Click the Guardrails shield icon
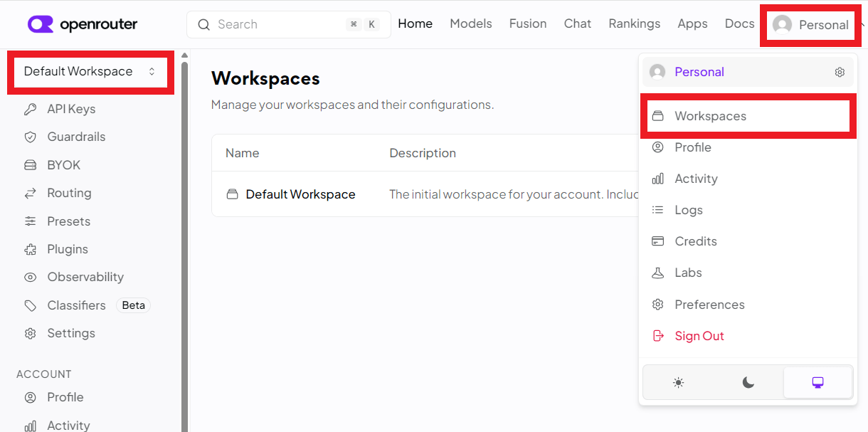The height and width of the screenshot is (432, 868). coord(30,137)
